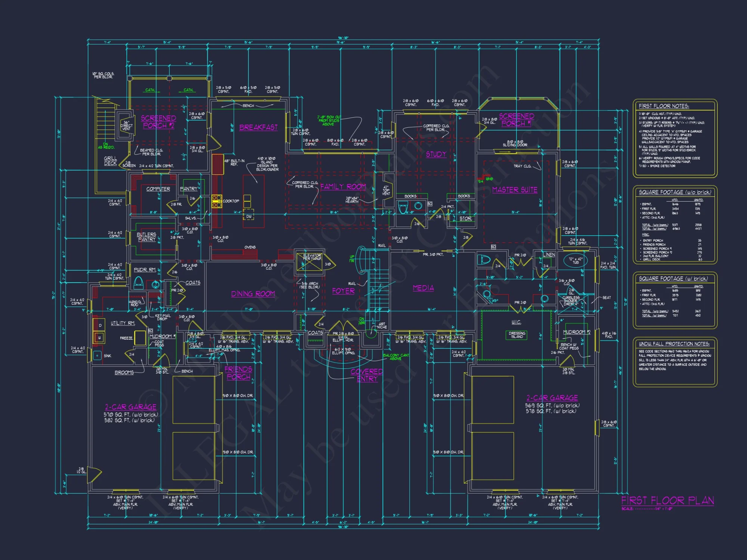Select the SQUARE FOOTAGE (w/o brick) heading
747x560 pixels.
coord(675,192)
